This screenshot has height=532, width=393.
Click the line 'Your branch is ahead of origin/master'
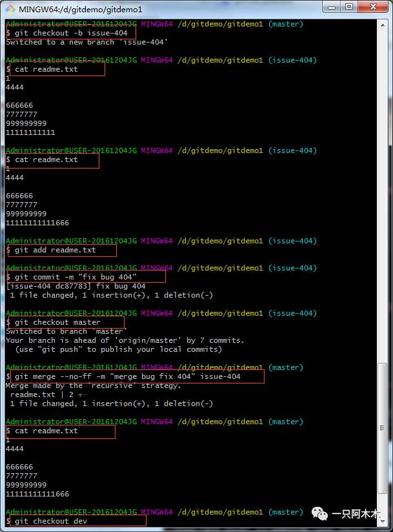[x=125, y=340]
